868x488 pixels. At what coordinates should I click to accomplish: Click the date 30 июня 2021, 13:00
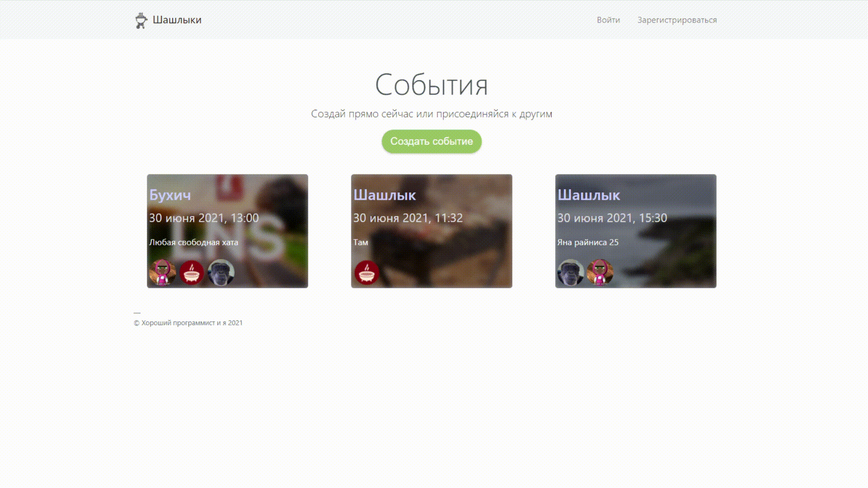(204, 218)
